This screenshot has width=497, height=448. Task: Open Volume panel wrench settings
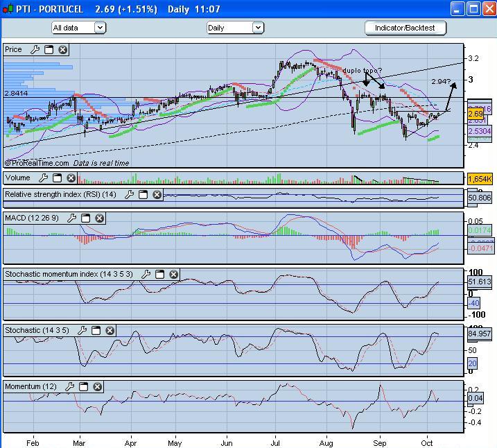tap(43, 178)
